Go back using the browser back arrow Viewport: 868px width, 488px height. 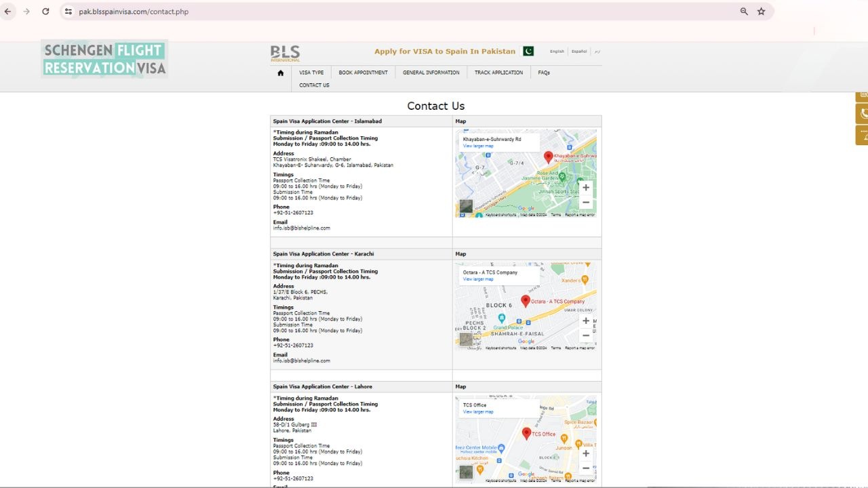[8, 12]
